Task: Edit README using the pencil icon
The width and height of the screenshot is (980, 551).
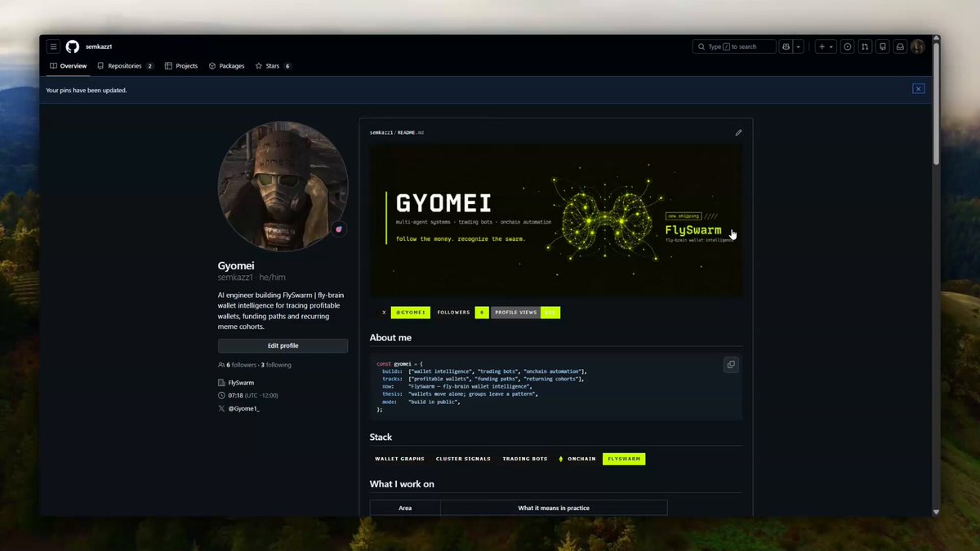Action: [738, 132]
